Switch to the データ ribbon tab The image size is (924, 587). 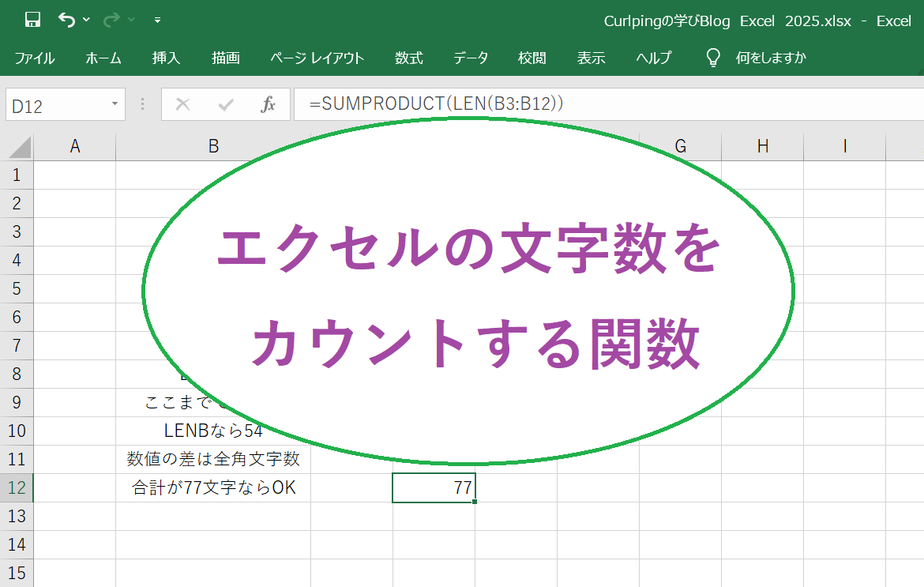tap(471, 58)
